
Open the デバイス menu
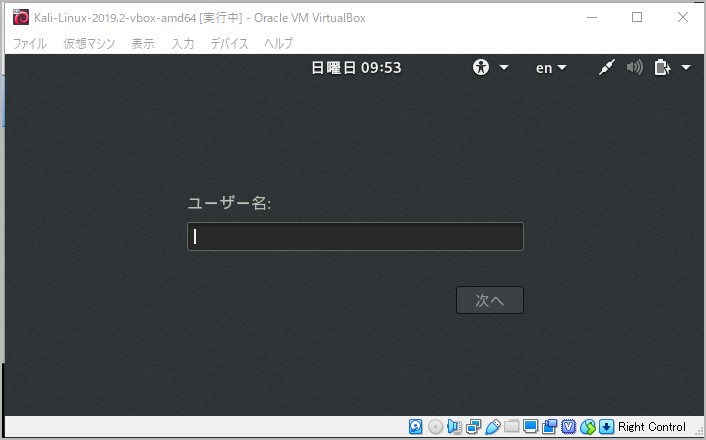click(x=230, y=44)
